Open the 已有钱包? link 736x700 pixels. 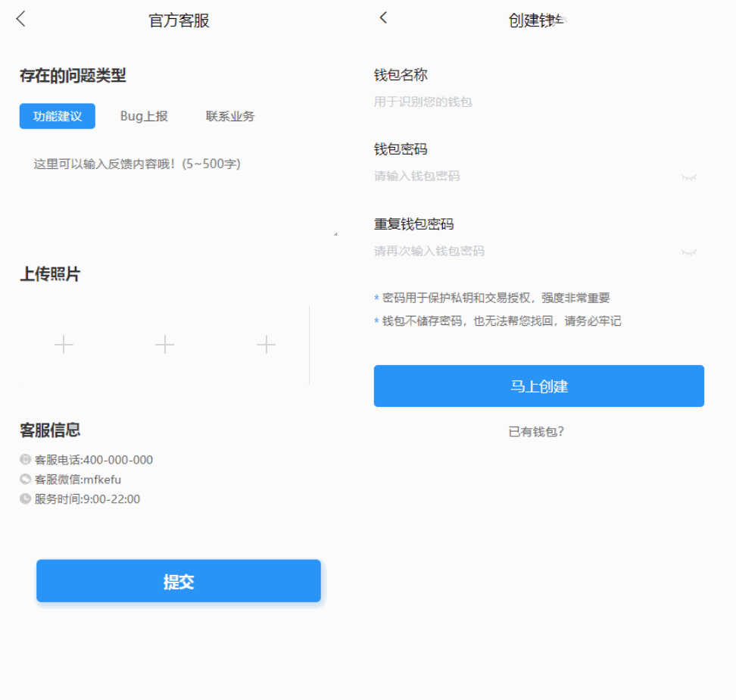tap(539, 431)
